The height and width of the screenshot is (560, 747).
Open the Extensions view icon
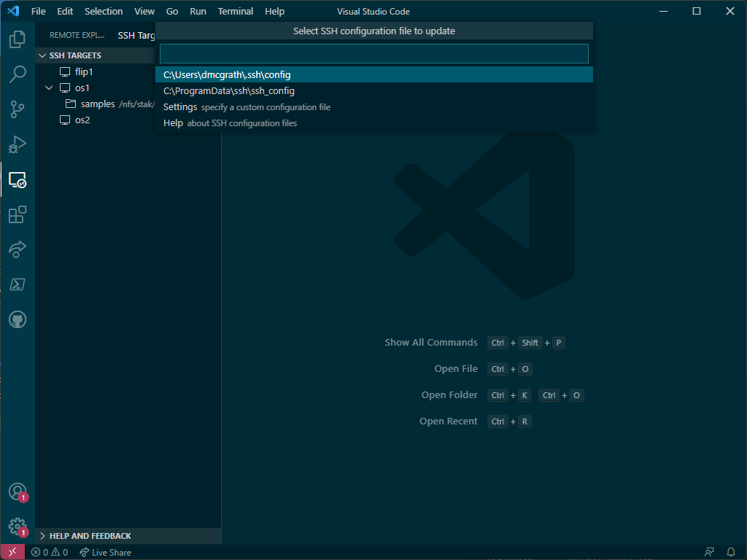click(x=18, y=214)
